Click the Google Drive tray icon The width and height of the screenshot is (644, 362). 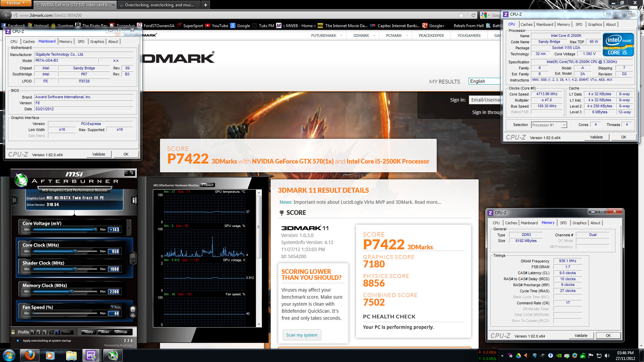coord(518,356)
